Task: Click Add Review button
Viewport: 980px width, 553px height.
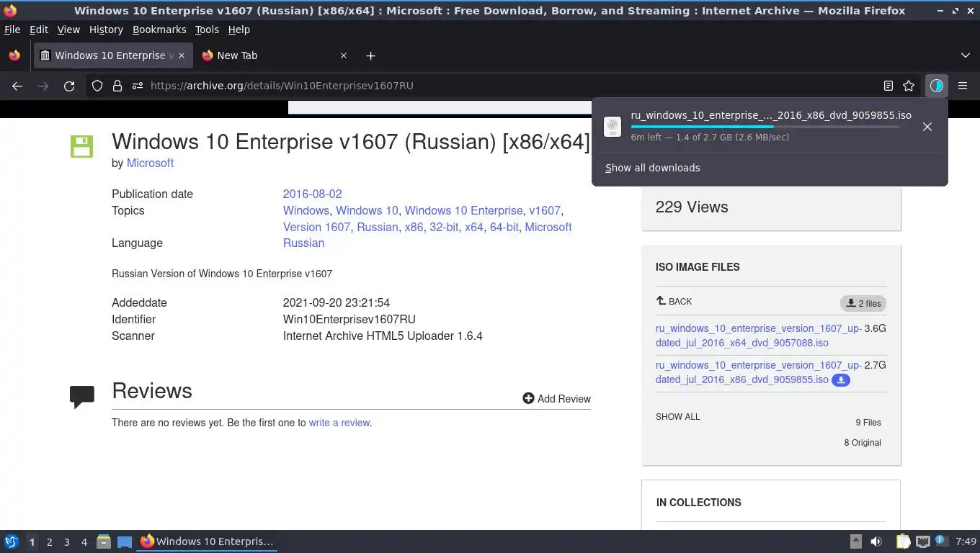Action: click(x=556, y=399)
